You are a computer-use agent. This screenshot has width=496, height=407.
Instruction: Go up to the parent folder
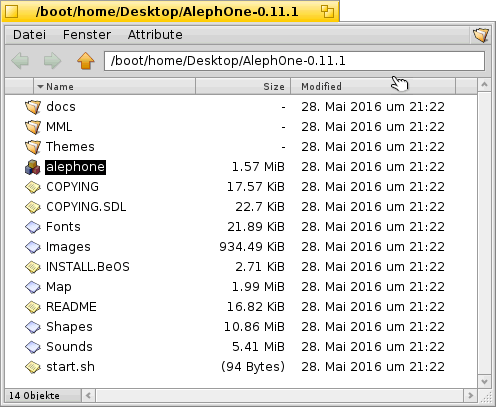pyautogui.click(x=86, y=61)
